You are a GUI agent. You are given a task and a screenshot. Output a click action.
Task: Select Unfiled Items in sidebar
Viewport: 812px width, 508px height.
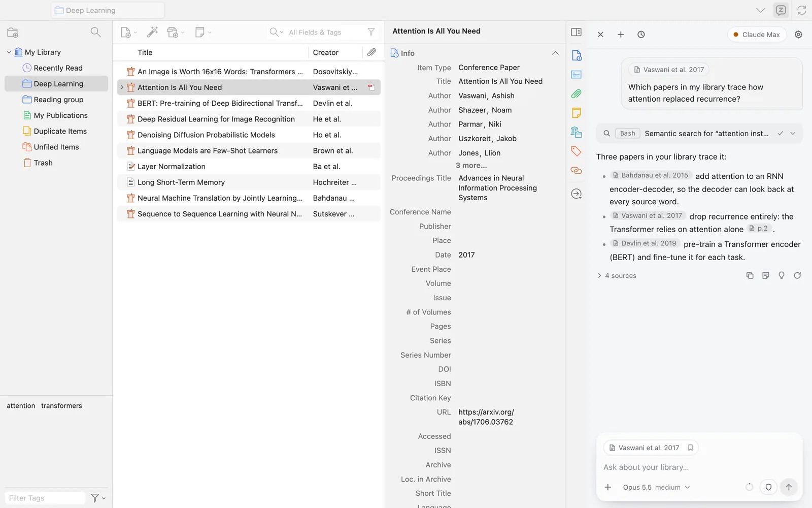(56, 147)
